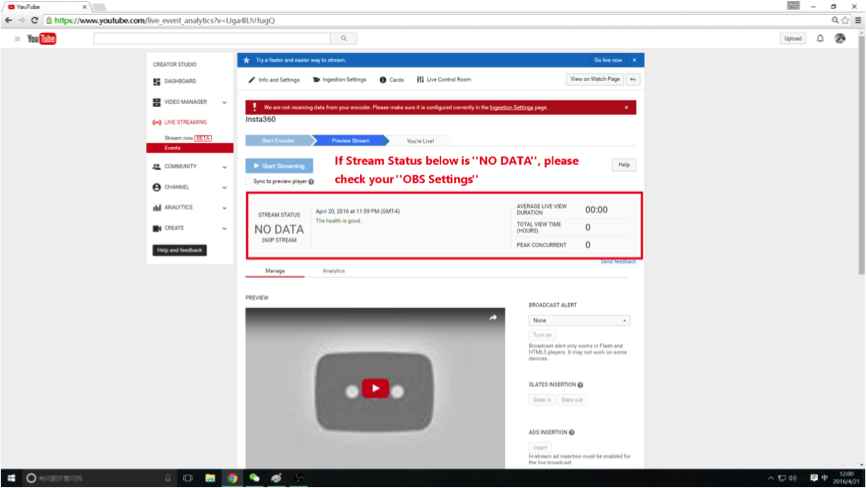Expand the Channel section
This screenshot has width=866, height=488.
pos(224,188)
